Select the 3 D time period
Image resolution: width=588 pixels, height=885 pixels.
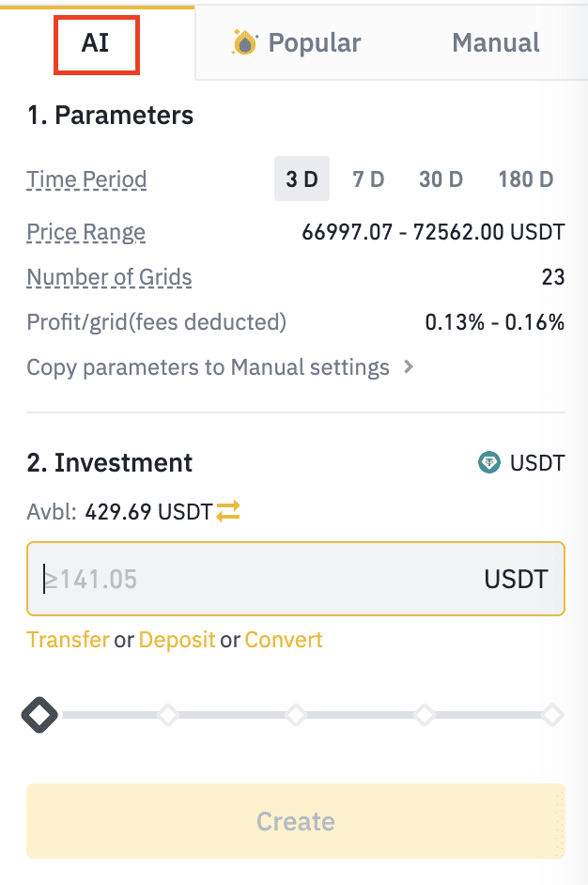point(302,179)
